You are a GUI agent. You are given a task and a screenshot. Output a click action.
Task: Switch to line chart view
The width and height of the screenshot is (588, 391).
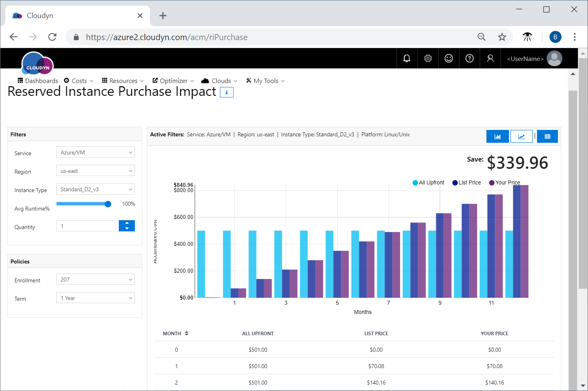click(x=521, y=136)
